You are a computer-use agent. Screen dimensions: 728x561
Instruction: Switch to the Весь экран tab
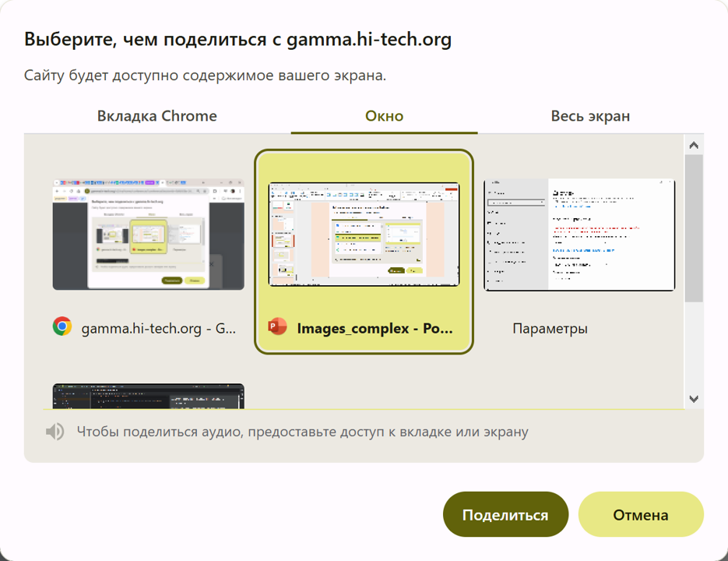coord(590,115)
